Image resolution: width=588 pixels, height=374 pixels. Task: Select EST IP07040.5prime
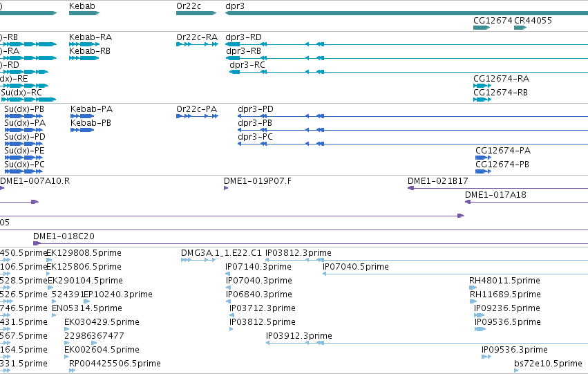coord(455,274)
